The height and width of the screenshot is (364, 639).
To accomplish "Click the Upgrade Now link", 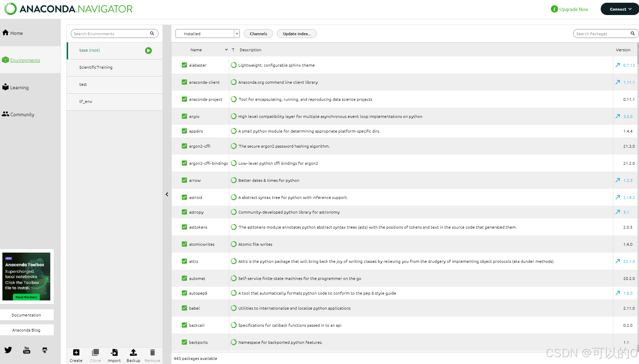I will 574,9.
